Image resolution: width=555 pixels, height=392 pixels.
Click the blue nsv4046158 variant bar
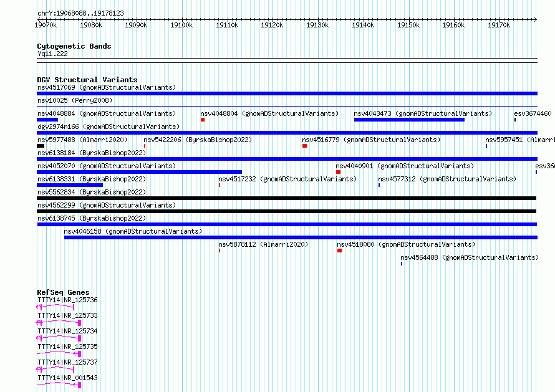tap(301, 237)
